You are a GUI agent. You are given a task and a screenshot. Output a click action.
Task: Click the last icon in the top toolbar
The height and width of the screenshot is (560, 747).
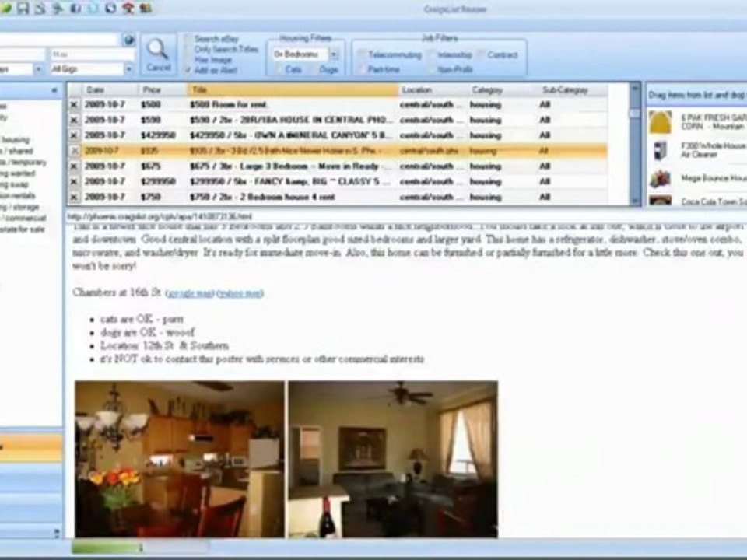[x=146, y=8]
